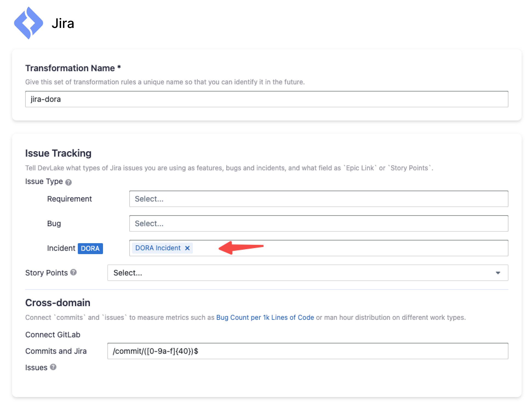Focus the Transformation Name input field
Image resolution: width=532 pixels, height=408 pixels.
266,99
